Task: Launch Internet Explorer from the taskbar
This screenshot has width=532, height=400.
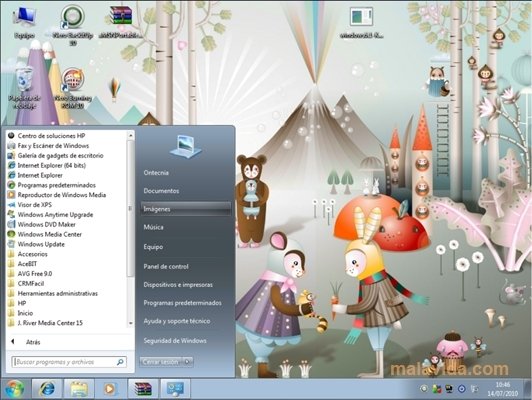Action: (47, 389)
